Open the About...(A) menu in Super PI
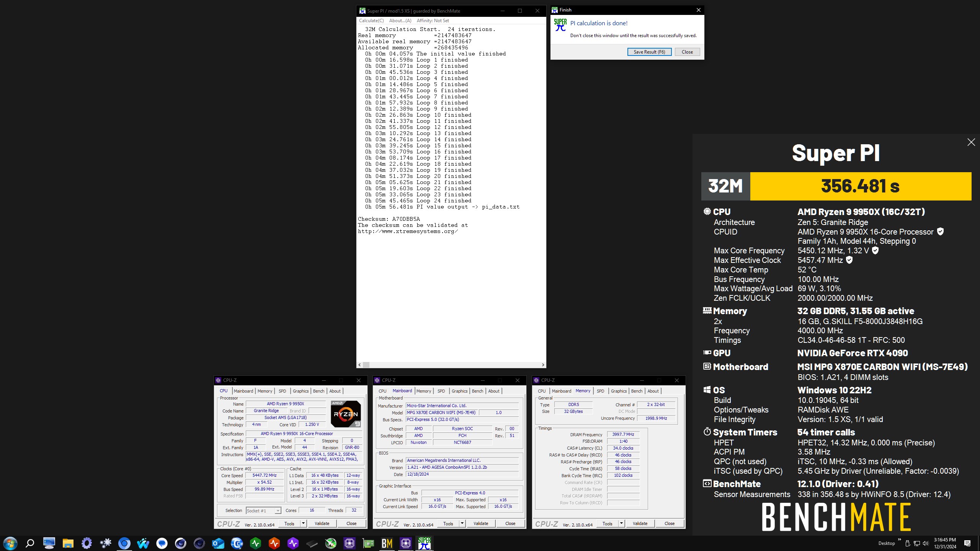Viewport: 980px width, 551px height. pos(400,21)
